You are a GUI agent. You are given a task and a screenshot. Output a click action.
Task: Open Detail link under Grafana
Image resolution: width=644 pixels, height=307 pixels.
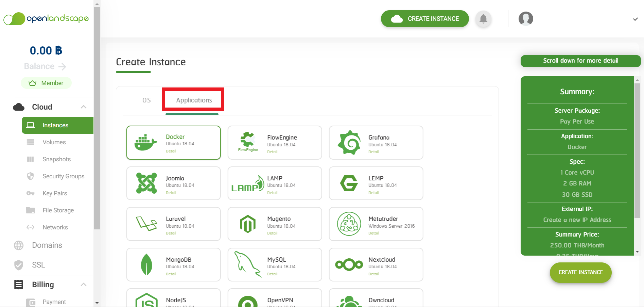373,152
